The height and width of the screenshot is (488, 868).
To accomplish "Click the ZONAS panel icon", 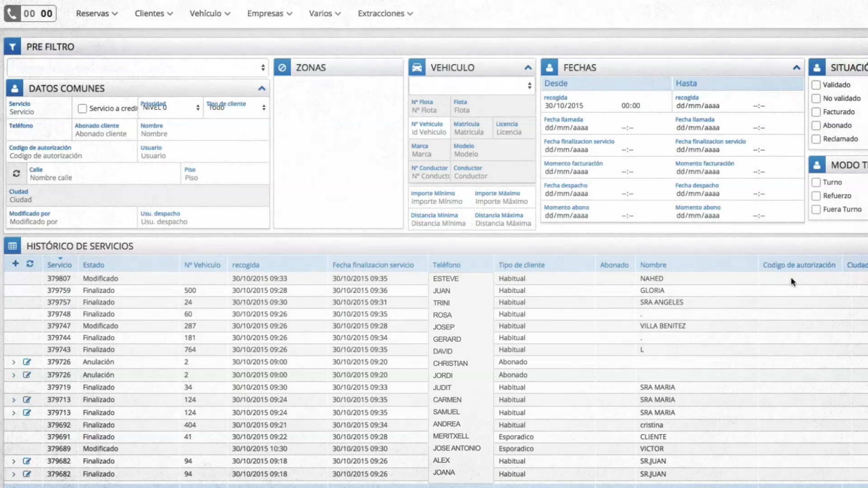I will pyautogui.click(x=282, y=68).
